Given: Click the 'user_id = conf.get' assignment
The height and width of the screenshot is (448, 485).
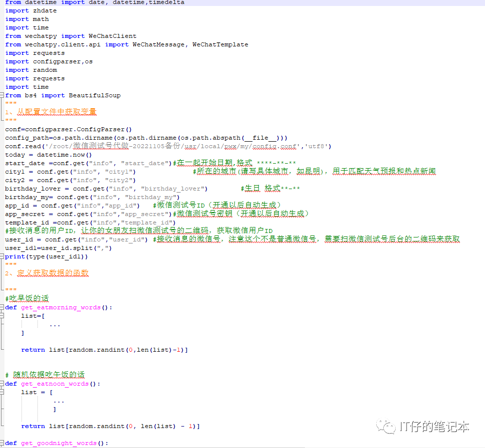Looking at the screenshot, I should [x=76, y=239].
